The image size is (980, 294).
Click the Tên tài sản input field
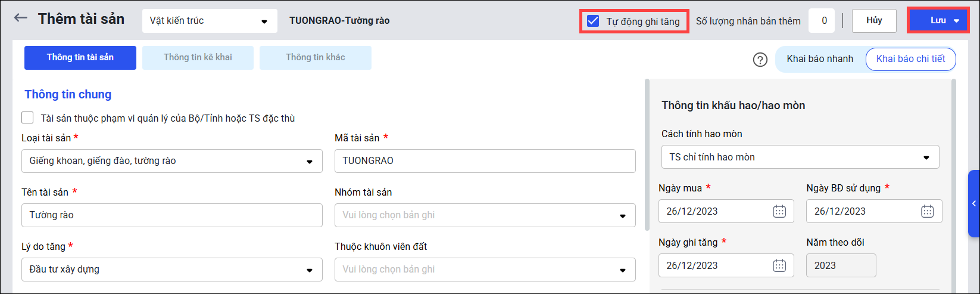pos(171,215)
